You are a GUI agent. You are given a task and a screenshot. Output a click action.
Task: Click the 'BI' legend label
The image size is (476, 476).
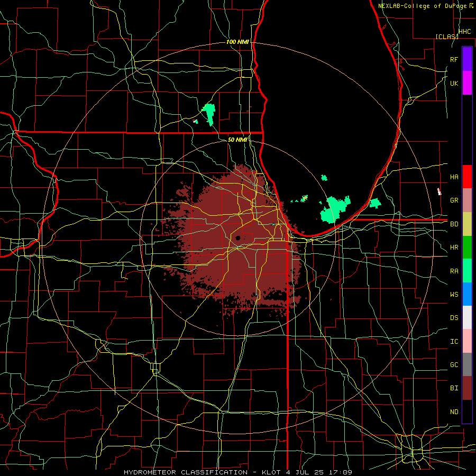pos(454,388)
